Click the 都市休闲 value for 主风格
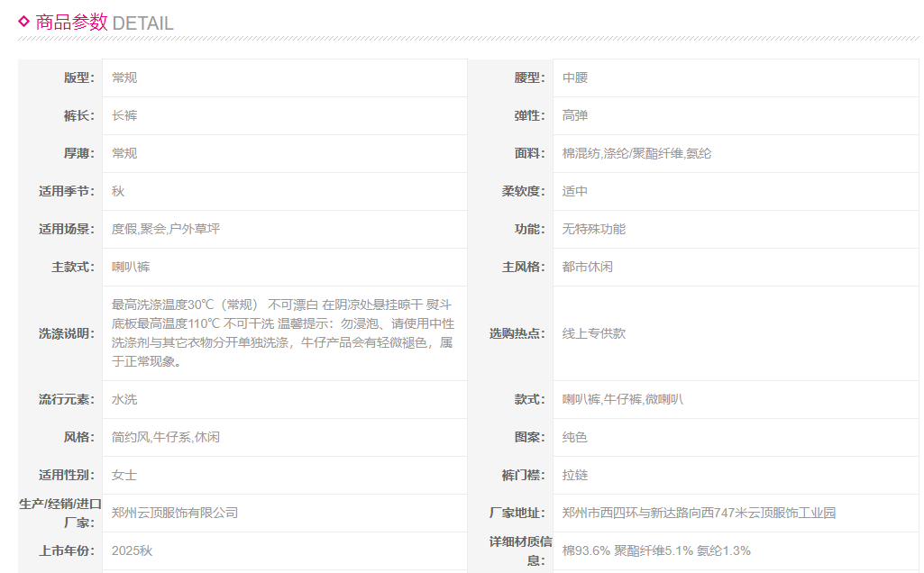This screenshot has width=924, height=573. pyautogui.click(x=588, y=267)
